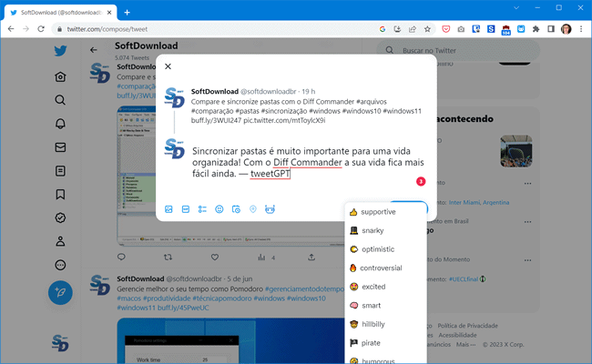Open options for the Inter Miami trend
Image resolution: width=592 pixels, height=364 pixels.
coord(527,184)
